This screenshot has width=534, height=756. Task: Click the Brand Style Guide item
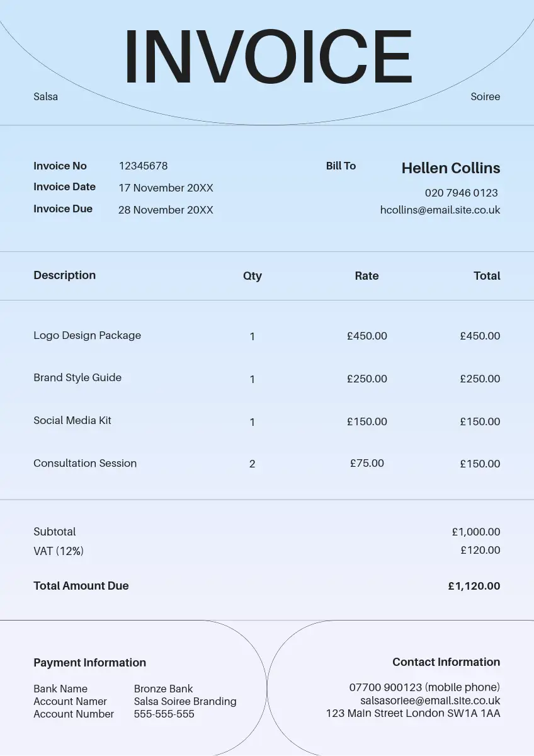click(x=77, y=377)
